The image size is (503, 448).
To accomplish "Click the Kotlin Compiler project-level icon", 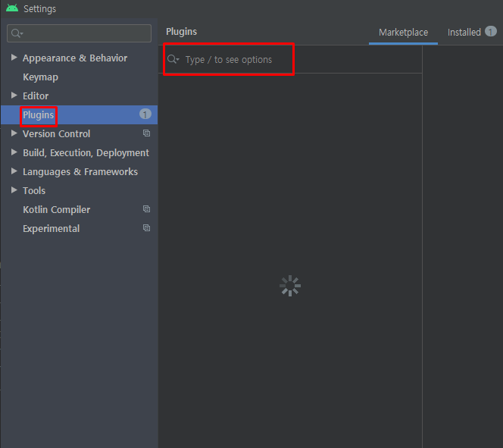I will pyautogui.click(x=147, y=209).
